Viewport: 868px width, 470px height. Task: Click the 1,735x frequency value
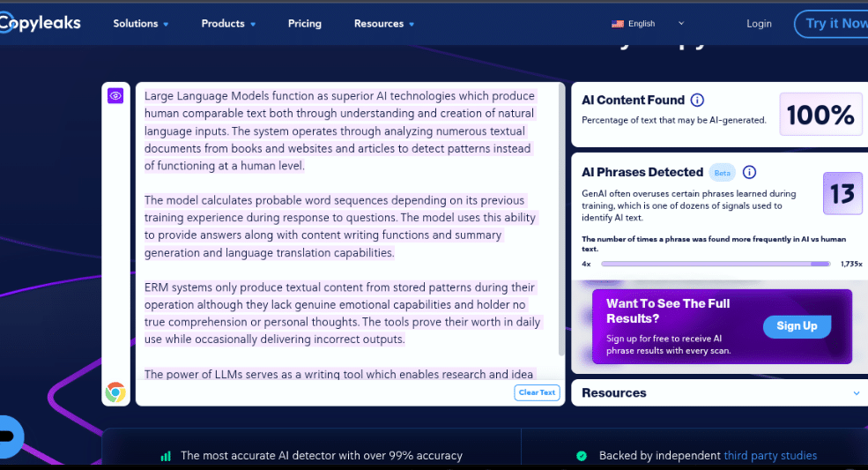pyautogui.click(x=851, y=264)
